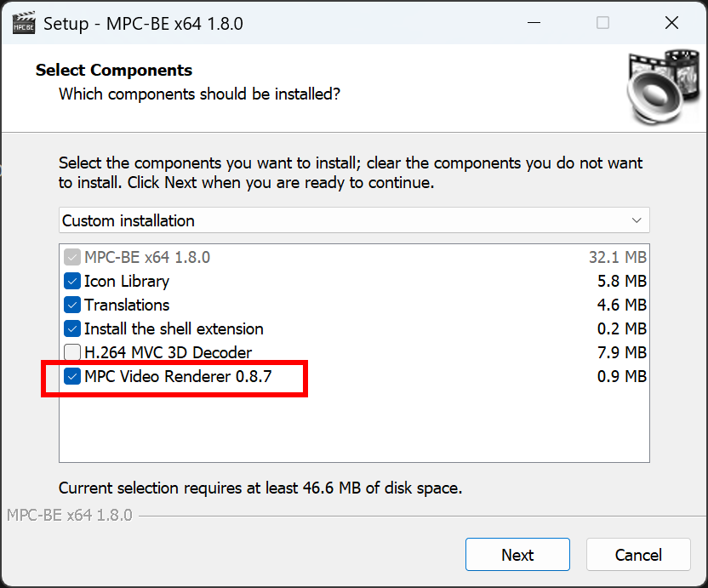
Task: Click the disabled maximize button
Action: click(602, 23)
